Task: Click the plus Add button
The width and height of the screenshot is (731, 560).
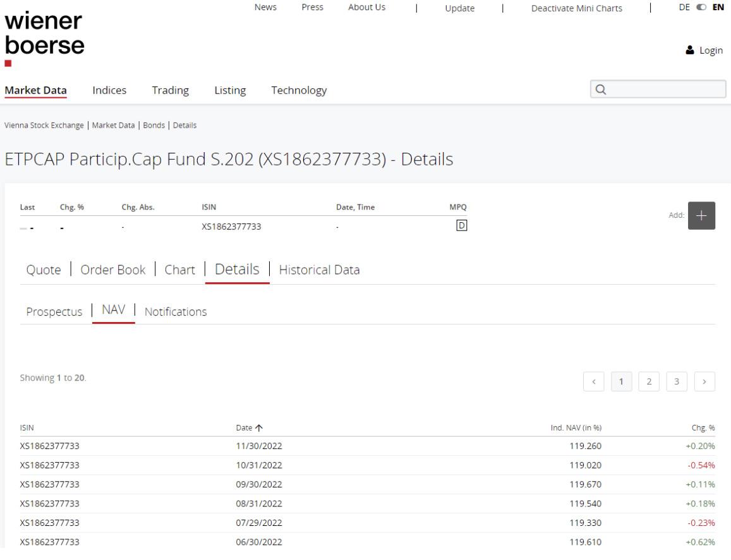Action: tap(701, 215)
